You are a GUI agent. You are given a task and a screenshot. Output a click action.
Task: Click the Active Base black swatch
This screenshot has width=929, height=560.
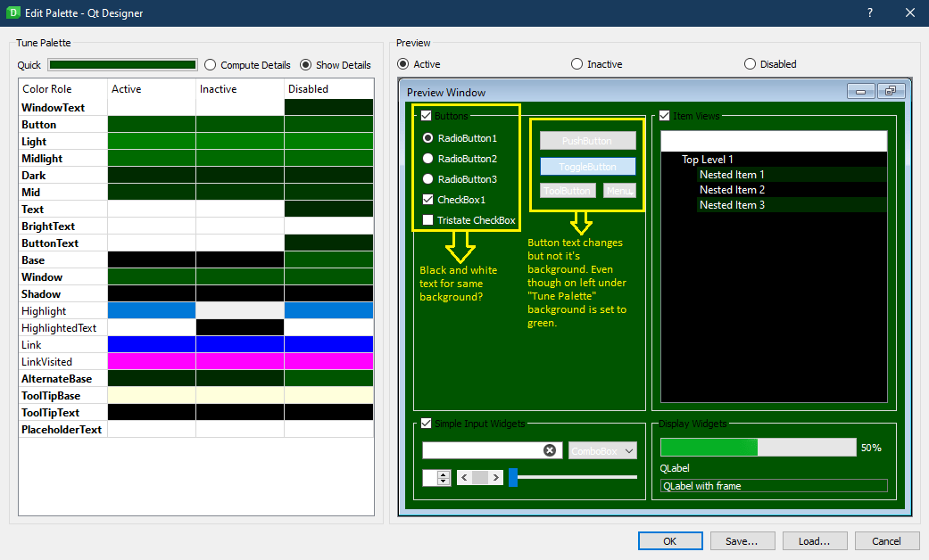pyautogui.click(x=152, y=259)
